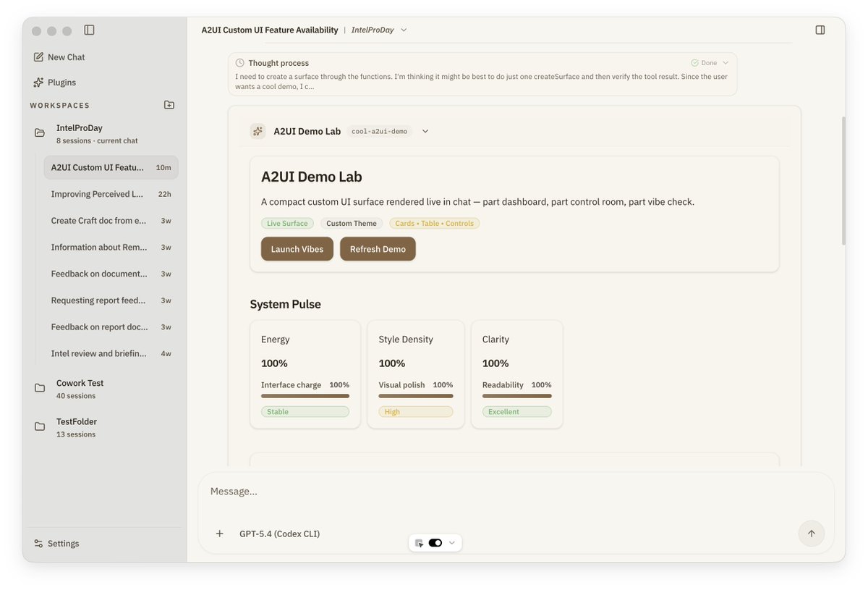Click the Clarity card title
This screenshot has width=868, height=590.
click(495, 339)
